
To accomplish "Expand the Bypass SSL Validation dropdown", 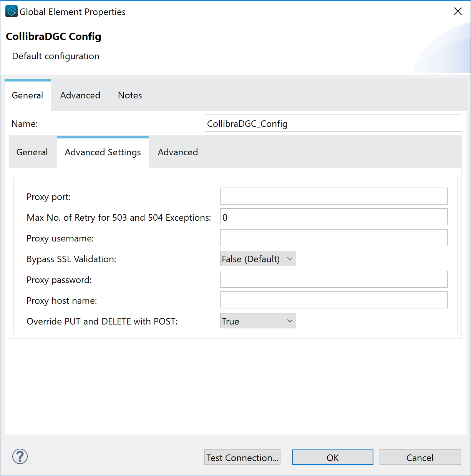I will point(258,259).
